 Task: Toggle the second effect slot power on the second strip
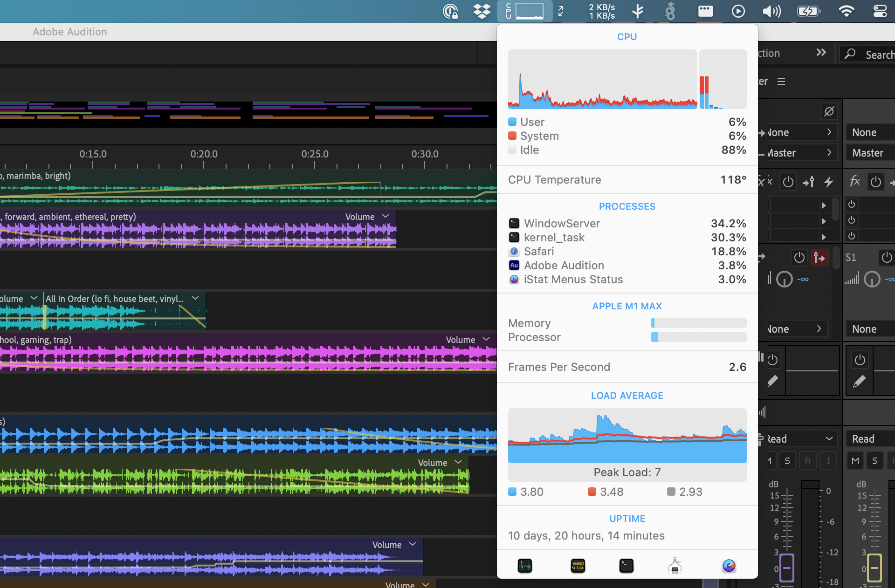pyautogui.click(x=852, y=220)
